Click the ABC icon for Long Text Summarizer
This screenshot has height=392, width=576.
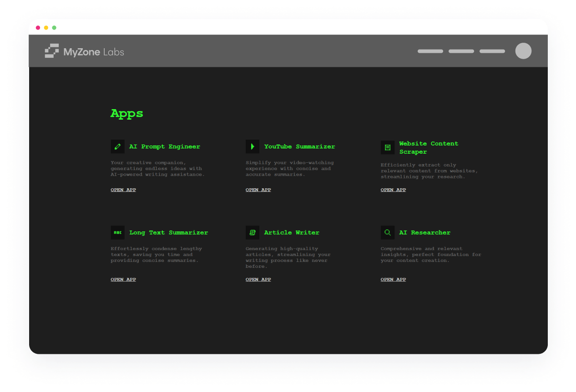click(x=117, y=232)
